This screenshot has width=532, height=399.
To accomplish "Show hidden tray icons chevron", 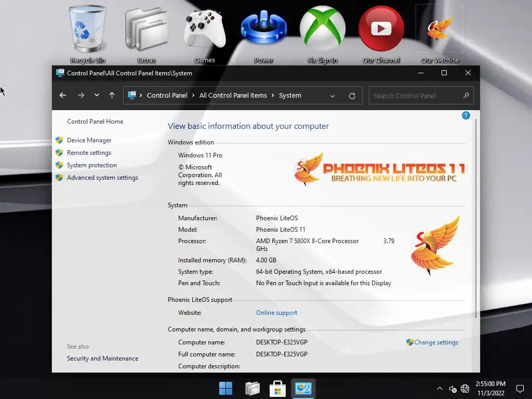I will click(x=440, y=389).
